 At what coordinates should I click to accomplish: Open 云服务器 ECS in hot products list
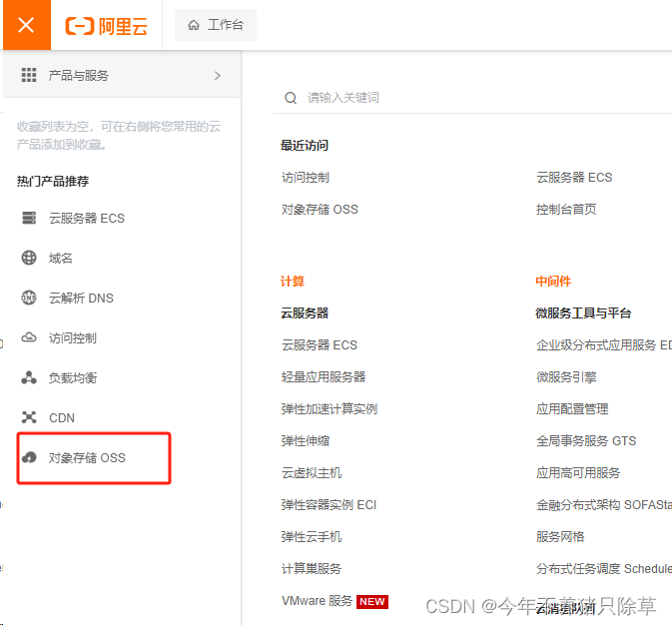(x=87, y=219)
